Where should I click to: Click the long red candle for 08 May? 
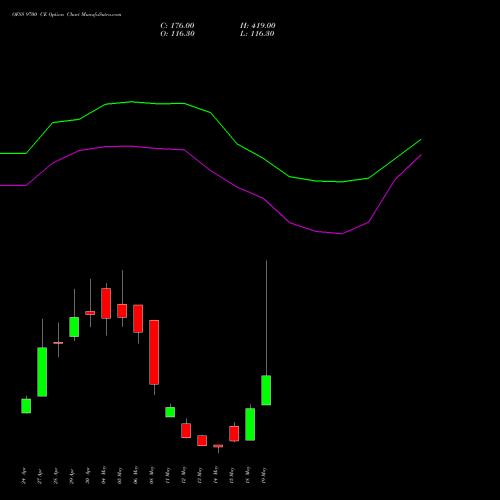click(x=154, y=352)
